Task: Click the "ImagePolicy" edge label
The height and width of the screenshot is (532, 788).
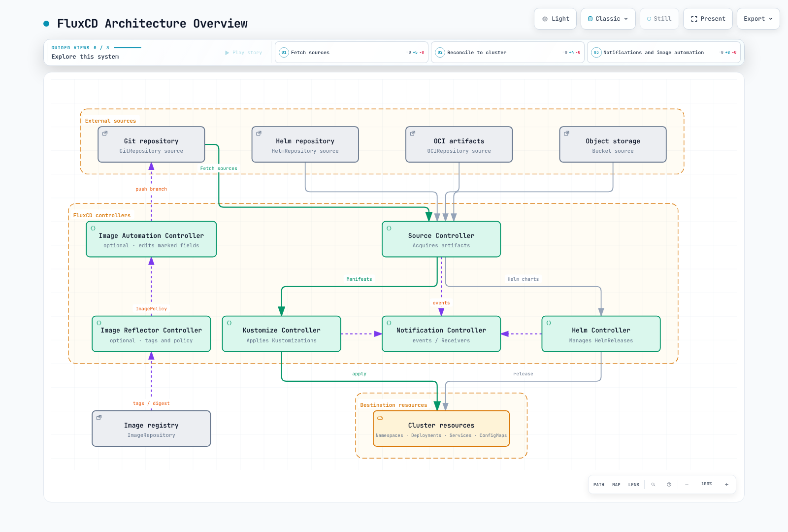Action: tap(151, 309)
